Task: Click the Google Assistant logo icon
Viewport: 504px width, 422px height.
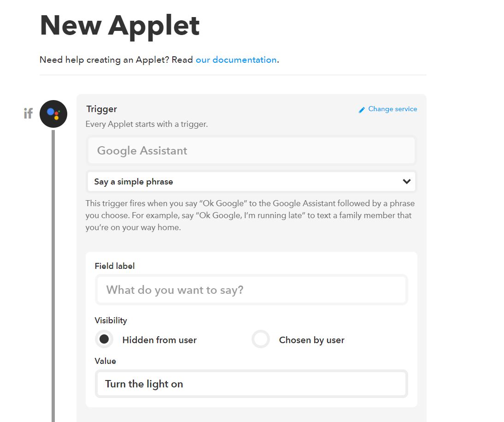Action: [x=53, y=114]
